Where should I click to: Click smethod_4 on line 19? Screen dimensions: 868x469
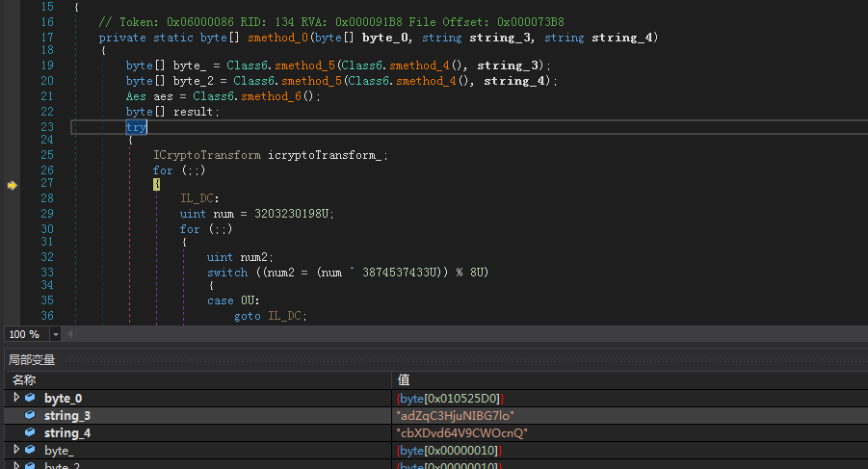click(420, 65)
